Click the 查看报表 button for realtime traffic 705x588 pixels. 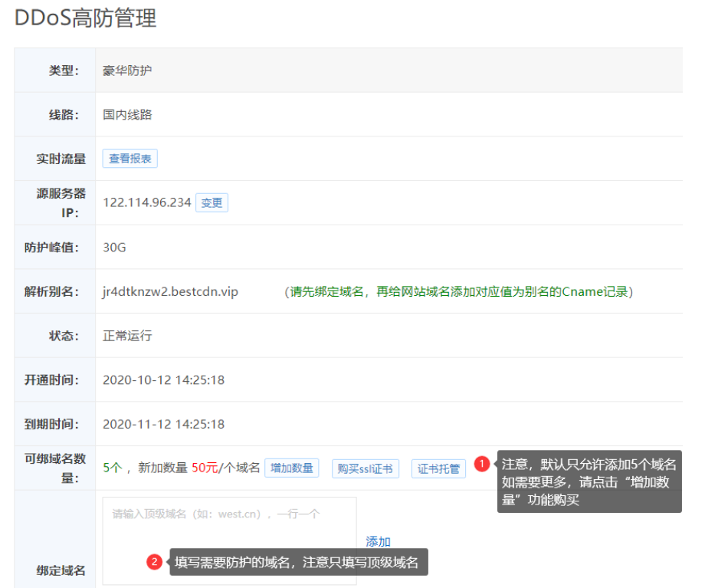click(130, 159)
